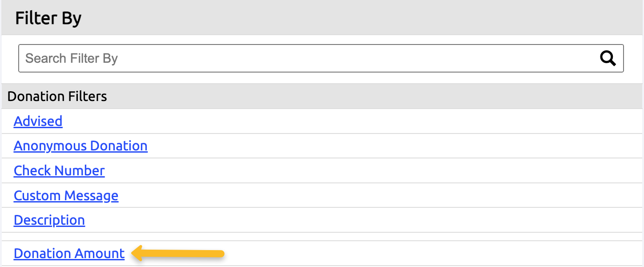Select the filter link indicated by the arrow
Viewport: 644px width, 267px height.
coord(69,253)
